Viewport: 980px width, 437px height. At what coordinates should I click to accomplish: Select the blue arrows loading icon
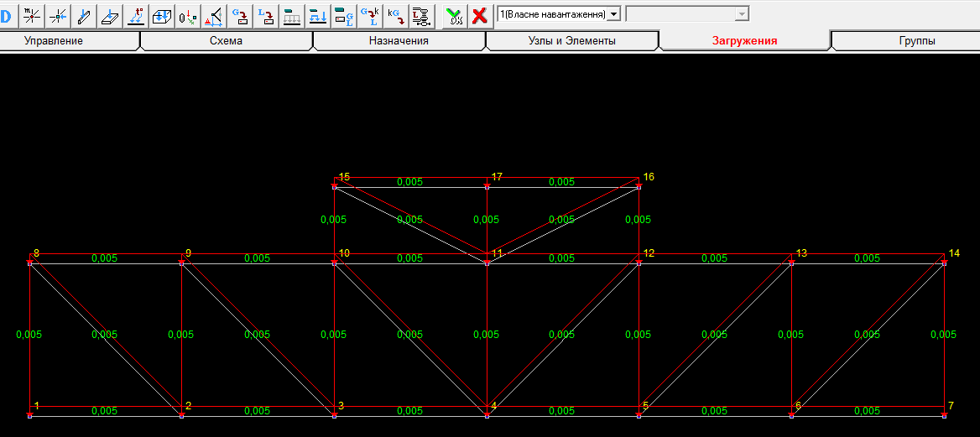(x=318, y=16)
